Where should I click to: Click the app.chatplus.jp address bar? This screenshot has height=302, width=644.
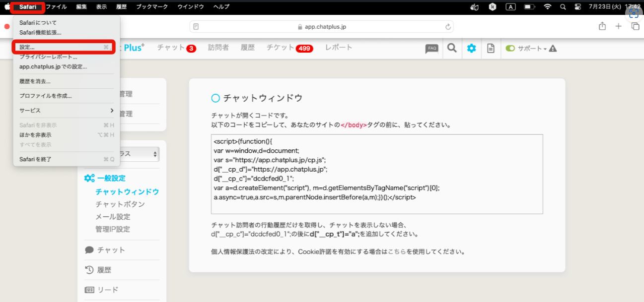tap(322, 27)
